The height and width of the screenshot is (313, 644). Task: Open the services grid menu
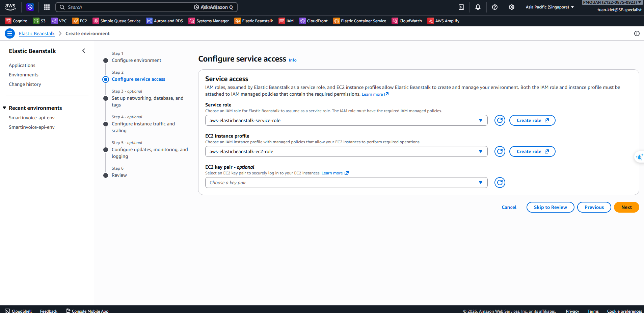click(47, 7)
